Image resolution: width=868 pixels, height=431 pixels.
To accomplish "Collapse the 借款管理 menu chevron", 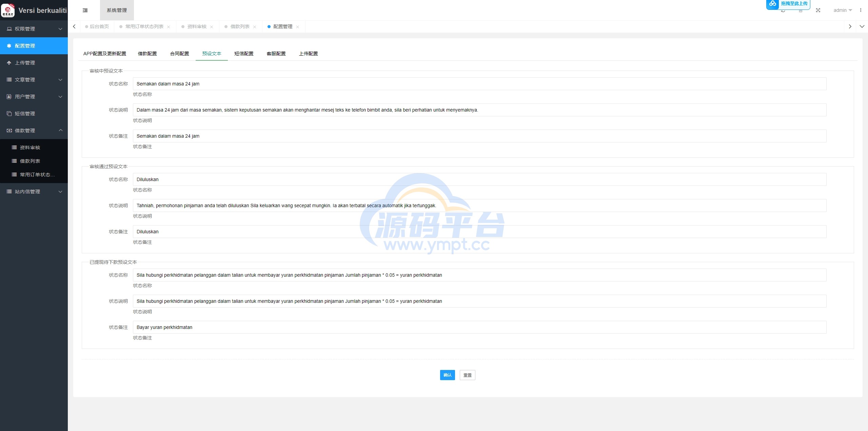I will 60,130.
